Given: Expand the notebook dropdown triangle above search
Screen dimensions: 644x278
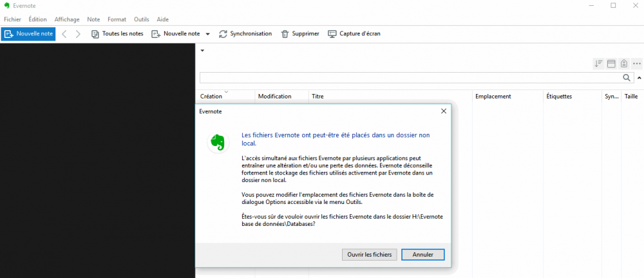Looking at the screenshot, I should coord(202,51).
